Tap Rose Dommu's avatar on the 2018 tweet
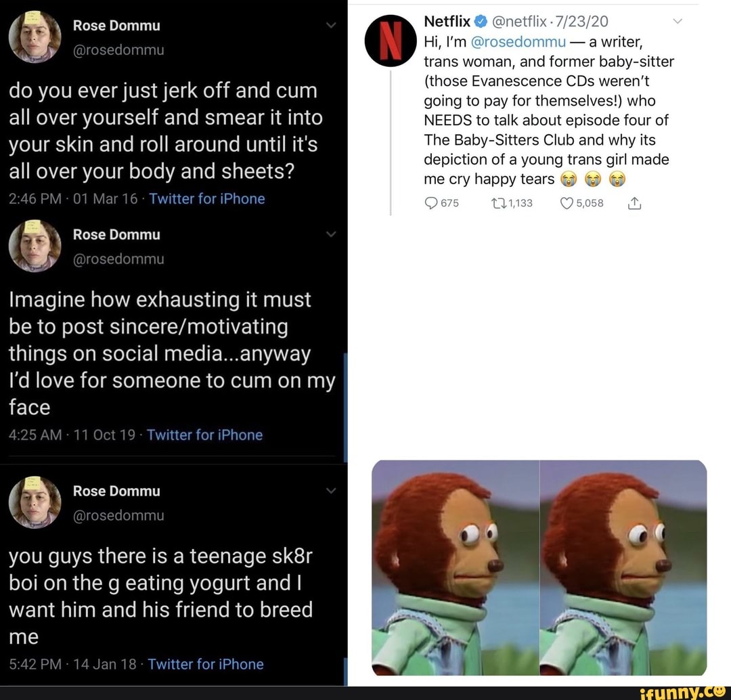 (35, 502)
